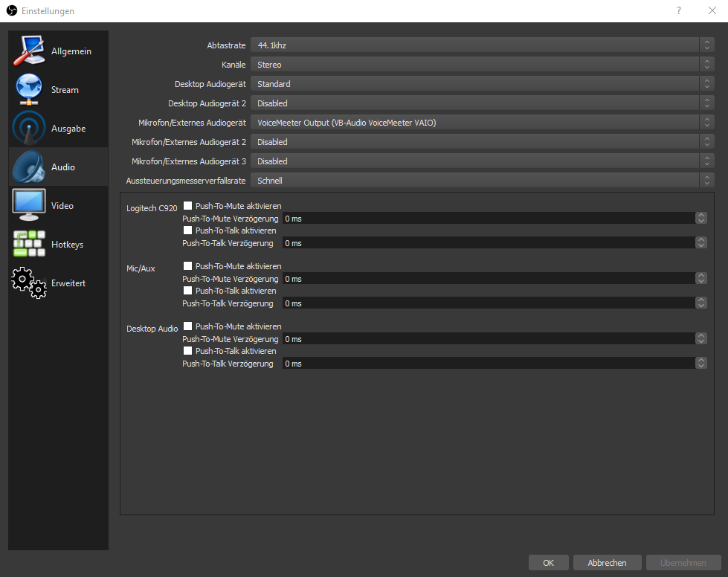The image size is (728, 577).
Task: Click the Mic/Aux source label
Action: 141,268
